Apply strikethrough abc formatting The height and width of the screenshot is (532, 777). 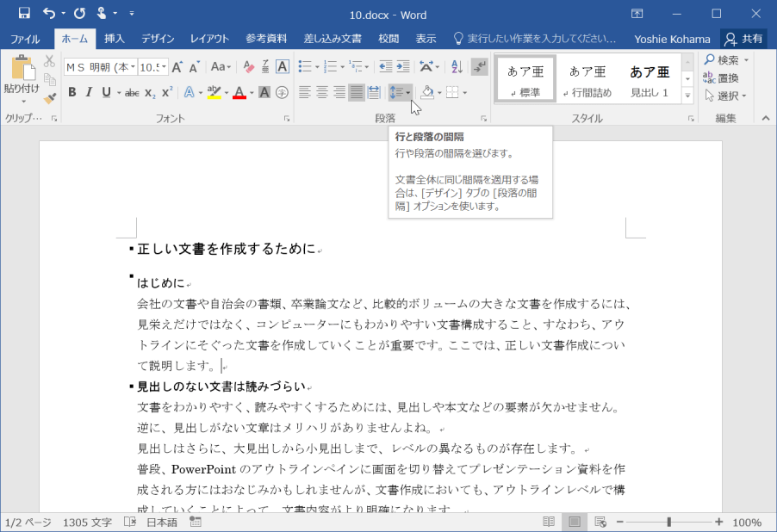pyautogui.click(x=132, y=93)
